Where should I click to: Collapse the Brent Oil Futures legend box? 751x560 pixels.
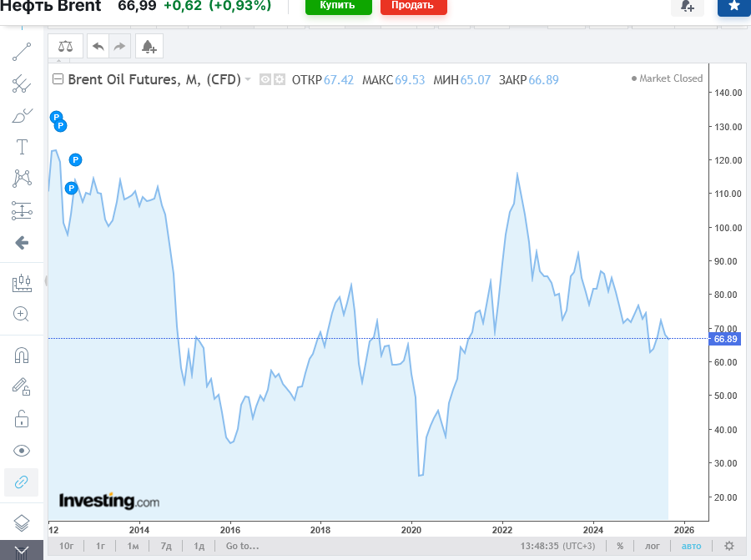pyautogui.click(x=58, y=80)
